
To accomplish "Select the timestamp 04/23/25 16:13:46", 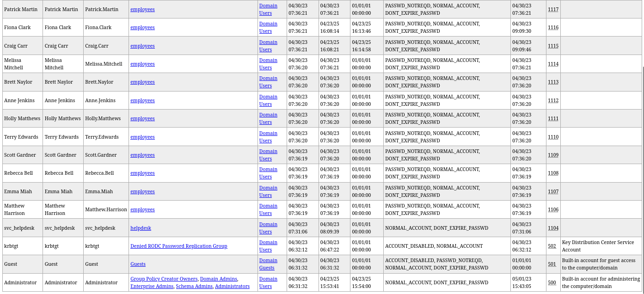I will click(x=362, y=27).
